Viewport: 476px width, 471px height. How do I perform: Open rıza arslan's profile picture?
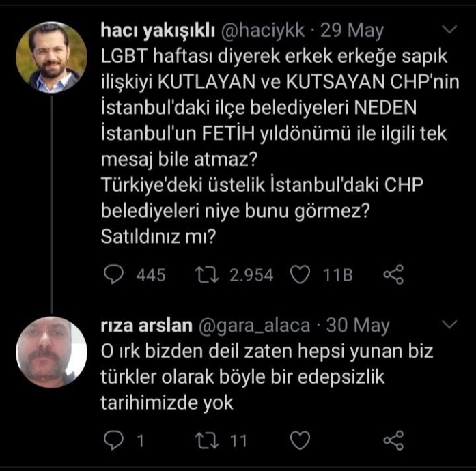(x=51, y=352)
